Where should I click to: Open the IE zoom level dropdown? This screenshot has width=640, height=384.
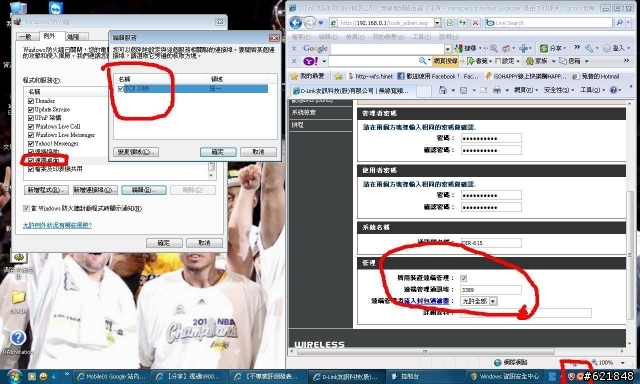pyautogui.click(x=622, y=362)
